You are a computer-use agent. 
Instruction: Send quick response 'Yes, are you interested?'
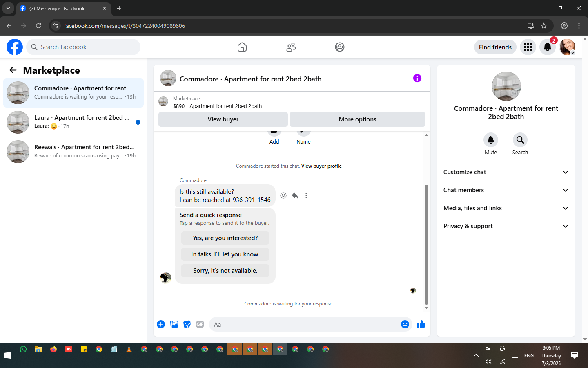pos(225,238)
